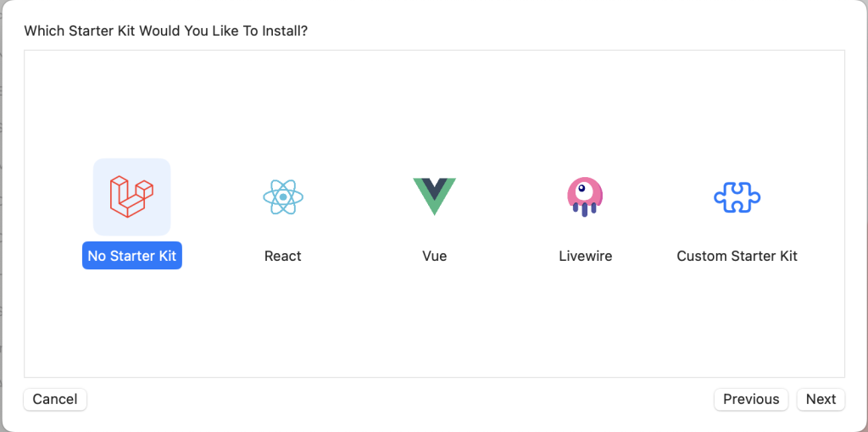The width and height of the screenshot is (868, 432).
Task: Select the blue puzzle piece icon
Action: point(737,197)
